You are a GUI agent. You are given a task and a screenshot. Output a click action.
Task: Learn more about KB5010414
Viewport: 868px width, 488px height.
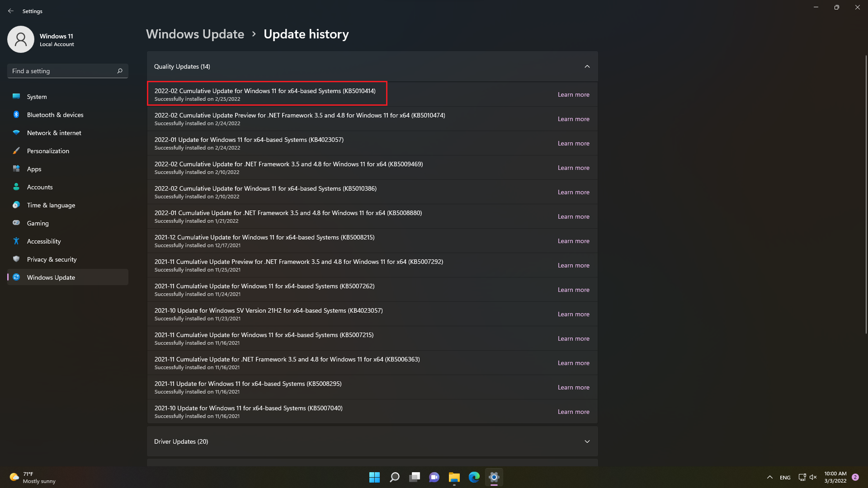[x=573, y=94]
